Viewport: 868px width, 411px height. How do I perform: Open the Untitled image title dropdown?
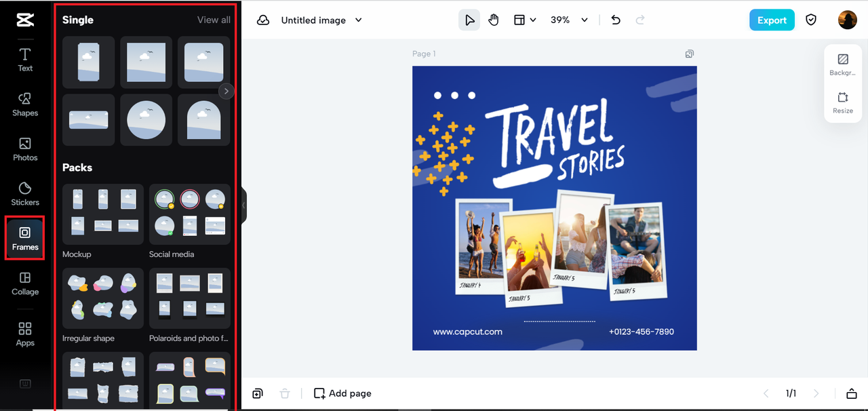(x=321, y=20)
